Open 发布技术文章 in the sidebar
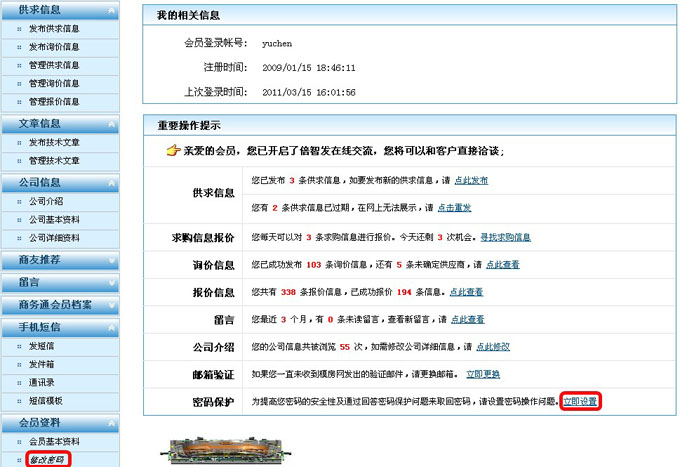Viewport: 680px width, 467px height. (53, 143)
